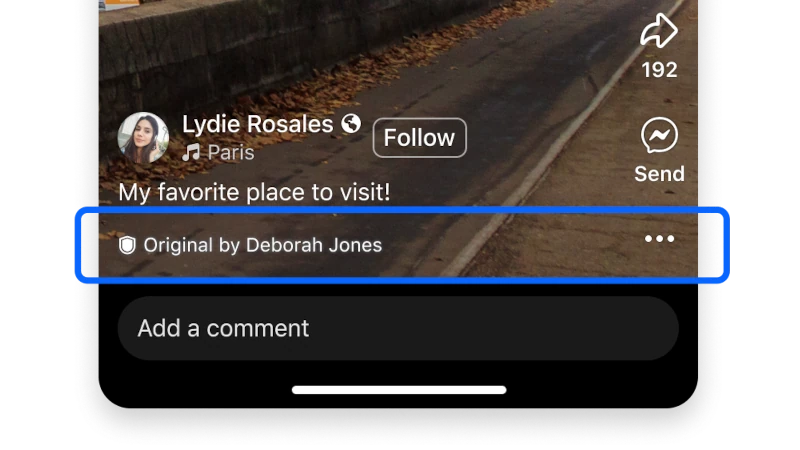Follow Lydie Rosales

(x=419, y=138)
